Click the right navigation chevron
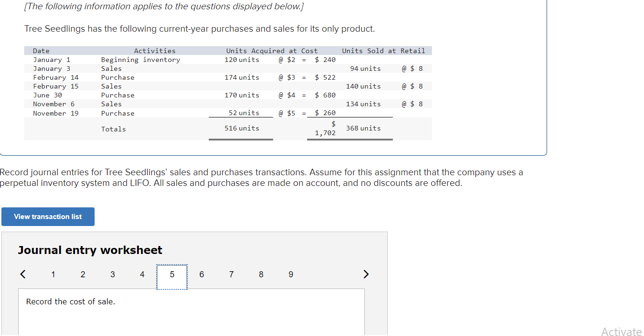 (366, 274)
